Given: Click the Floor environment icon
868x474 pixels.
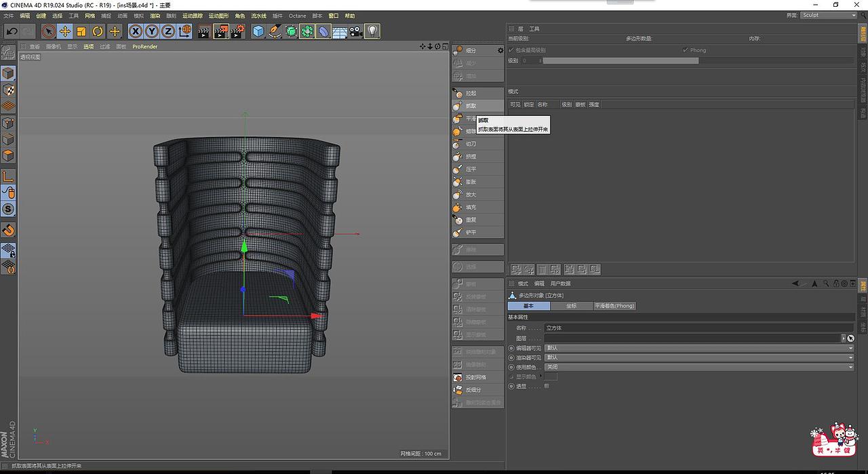Looking at the screenshot, I should (x=340, y=31).
